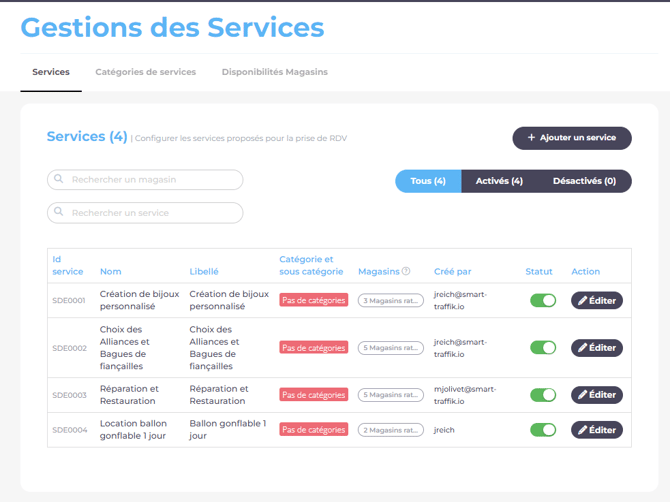Click the Id service column header
Viewport: 670px width, 502px height.
pos(68,265)
